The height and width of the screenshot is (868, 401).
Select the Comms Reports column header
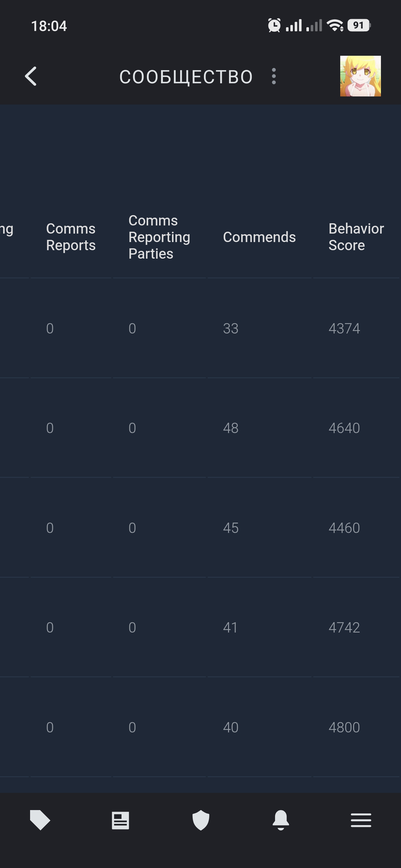tap(71, 237)
